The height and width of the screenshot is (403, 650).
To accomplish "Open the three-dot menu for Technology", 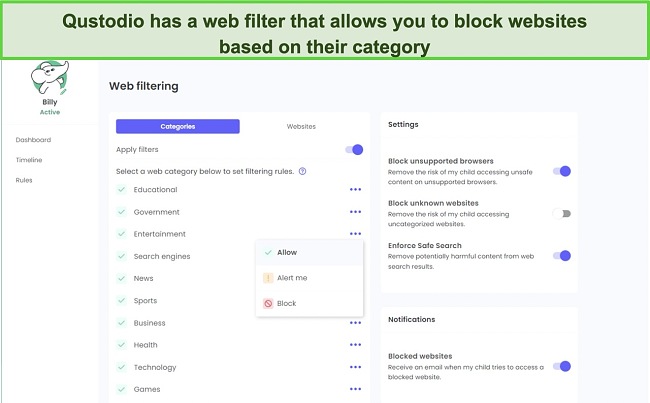I will coord(355,367).
